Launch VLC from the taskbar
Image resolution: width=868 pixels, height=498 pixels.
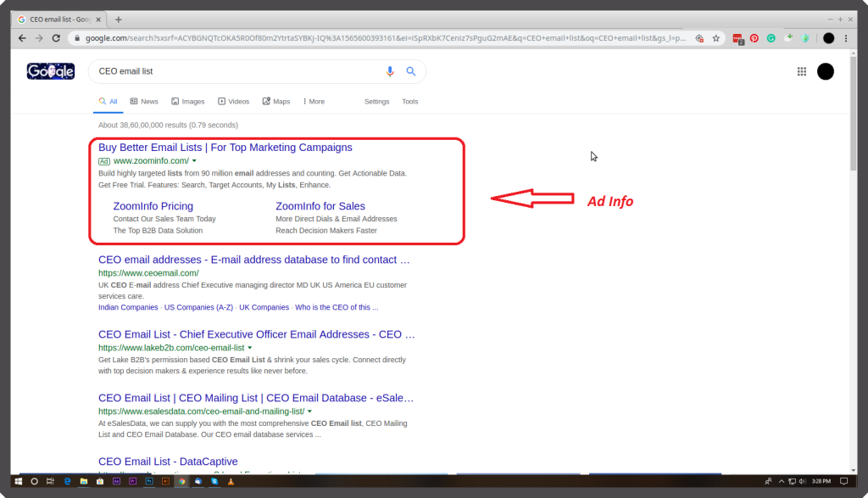coord(231,481)
